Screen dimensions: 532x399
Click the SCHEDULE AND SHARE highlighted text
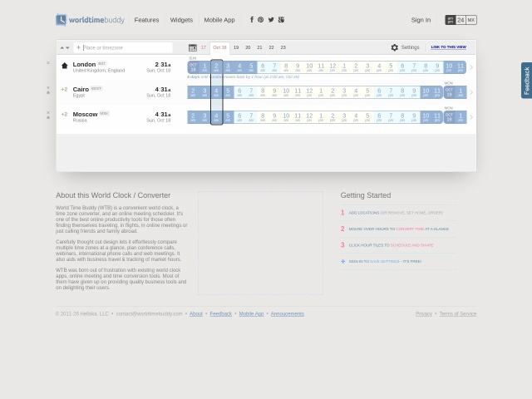tap(412, 245)
